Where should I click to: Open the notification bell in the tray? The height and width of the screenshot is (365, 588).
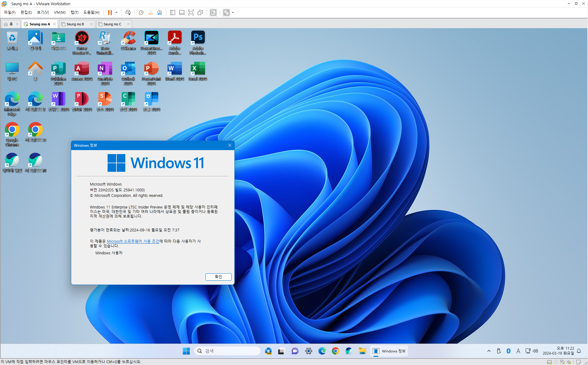[579, 351]
